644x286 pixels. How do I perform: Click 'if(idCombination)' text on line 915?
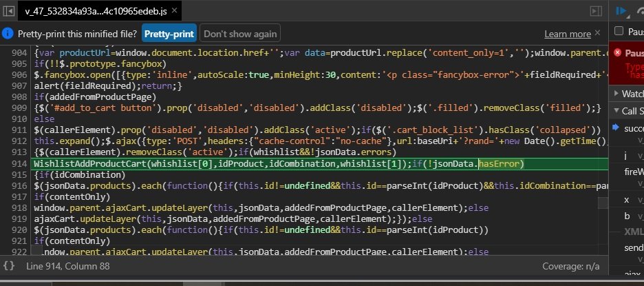coord(80,175)
